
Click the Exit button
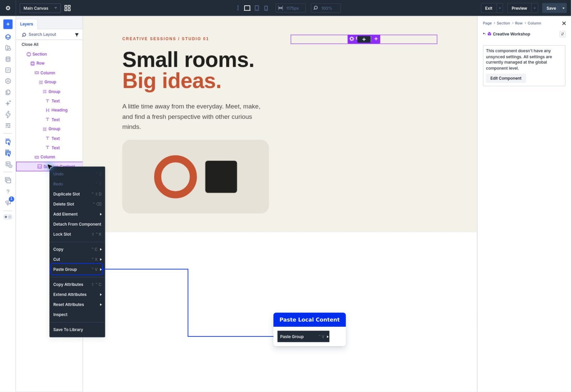click(489, 8)
